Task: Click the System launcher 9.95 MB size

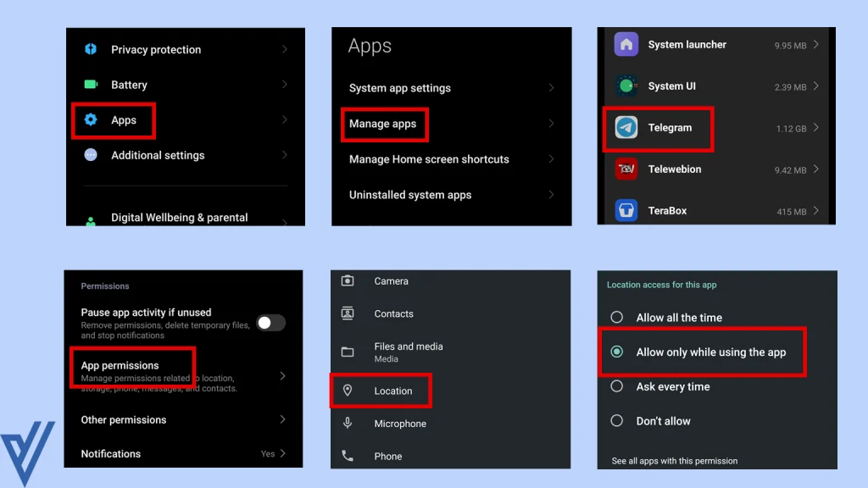Action: 790,46
